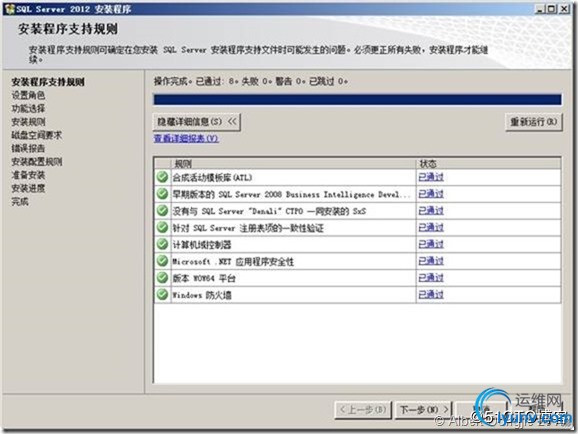This screenshot has height=434, width=578.
Task: Click green check icon for 合成活动模板库 (ATL)
Action: coord(162,177)
